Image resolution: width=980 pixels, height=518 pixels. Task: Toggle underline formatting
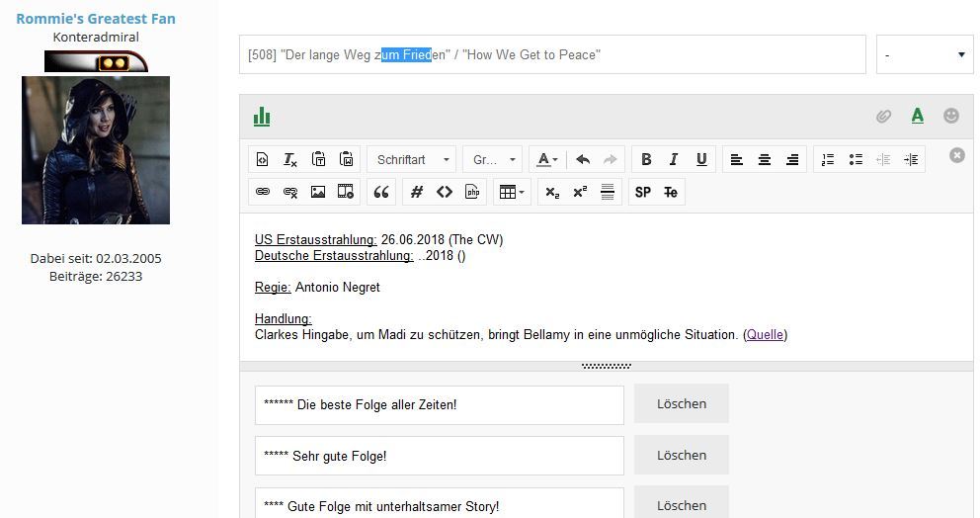click(701, 159)
